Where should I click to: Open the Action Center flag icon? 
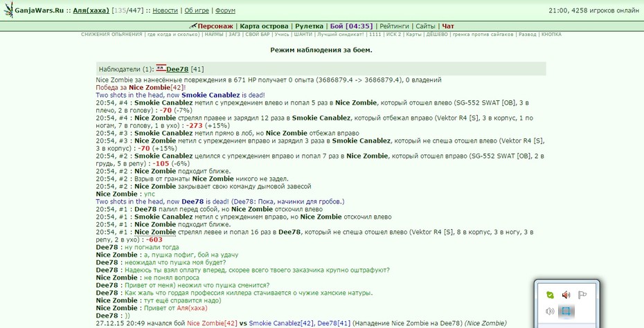tap(582, 295)
